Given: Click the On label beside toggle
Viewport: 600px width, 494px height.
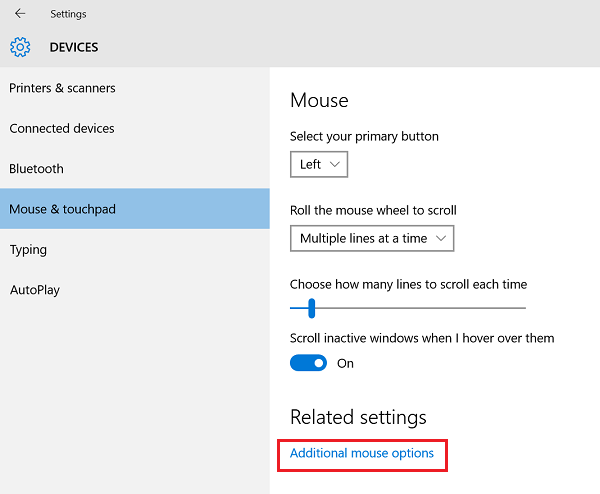Looking at the screenshot, I should tap(345, 364).
